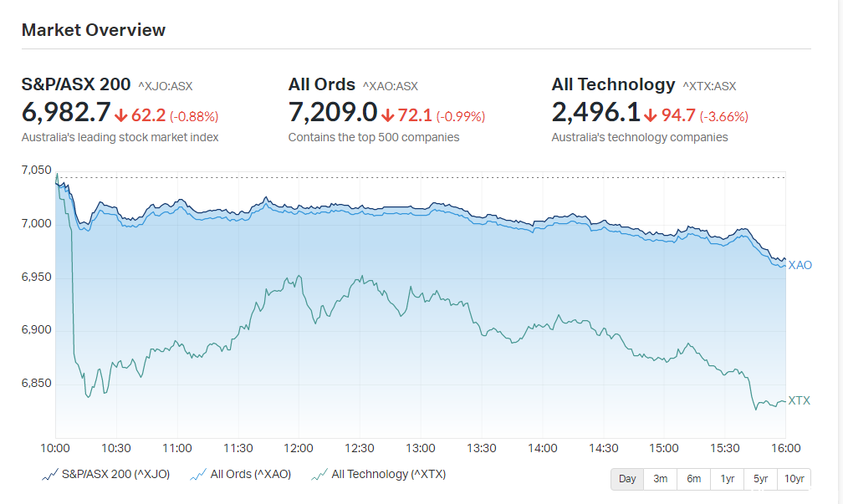Screen dimensions: 843x504
Task: Click the red down arrow beside 62.2
Action: (x=121, y=115)
